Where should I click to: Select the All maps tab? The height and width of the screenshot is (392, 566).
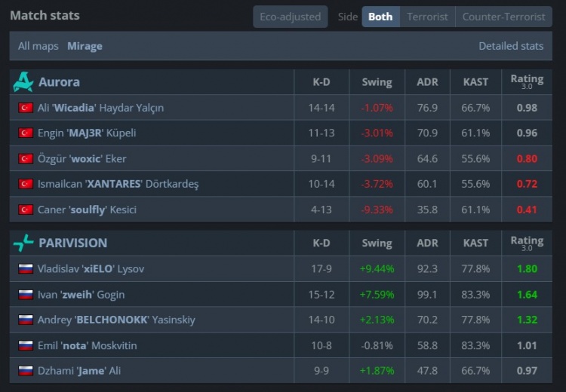38,46
